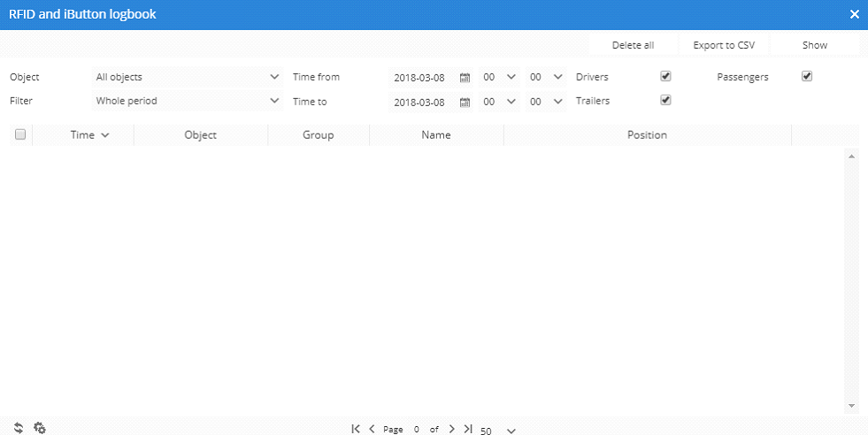Uncheck the Drivers checkbox

pos(665,76)
